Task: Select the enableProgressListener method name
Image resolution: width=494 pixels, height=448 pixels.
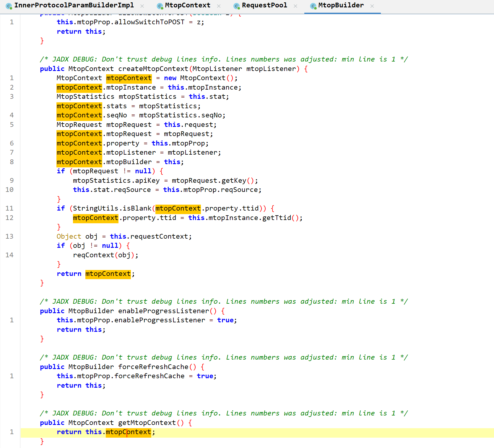Action: coord(163,311)
